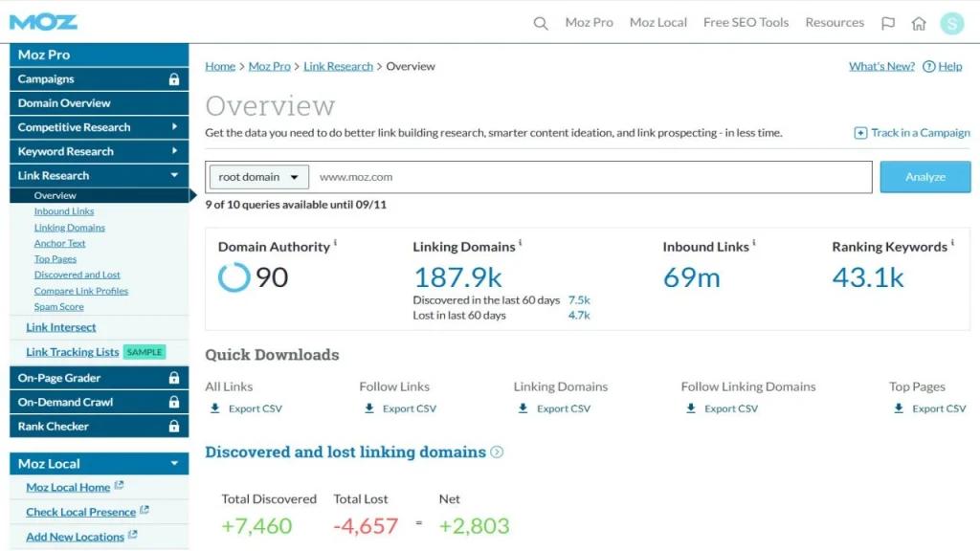The width and height of the screenshot is (980, 551).
Task: Open the user profile avatar
Action: coord(951,23)
